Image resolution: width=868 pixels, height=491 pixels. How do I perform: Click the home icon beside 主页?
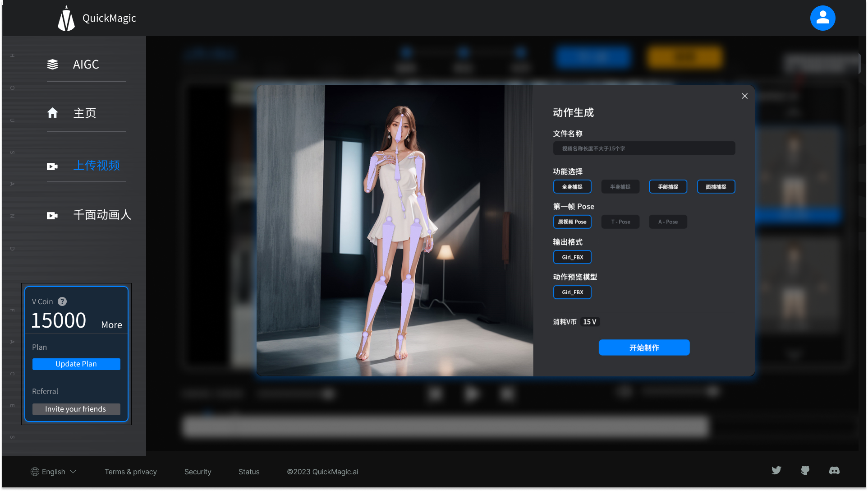click(x=53, y=113)
